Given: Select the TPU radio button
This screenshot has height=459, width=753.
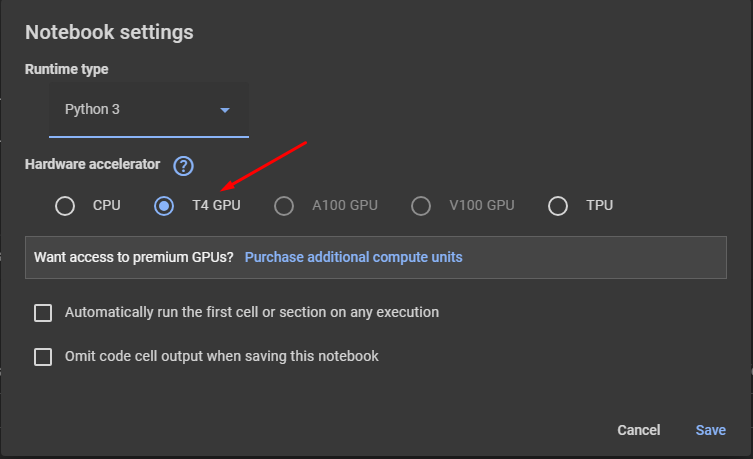Looking at the screenshot, I should 558,206.
